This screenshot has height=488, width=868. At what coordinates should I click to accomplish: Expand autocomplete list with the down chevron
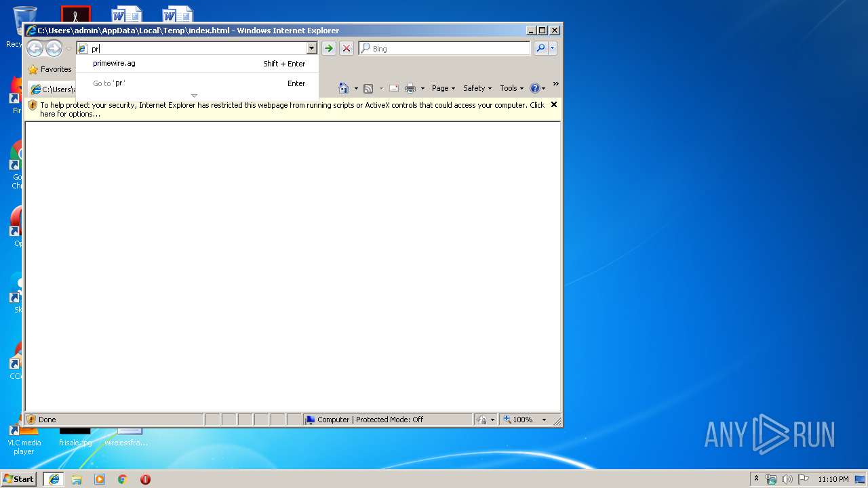click(x=194, y=96)
